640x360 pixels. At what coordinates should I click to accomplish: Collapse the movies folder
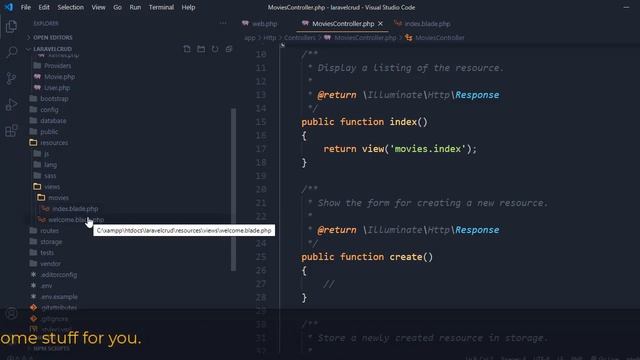coord(58,198)
